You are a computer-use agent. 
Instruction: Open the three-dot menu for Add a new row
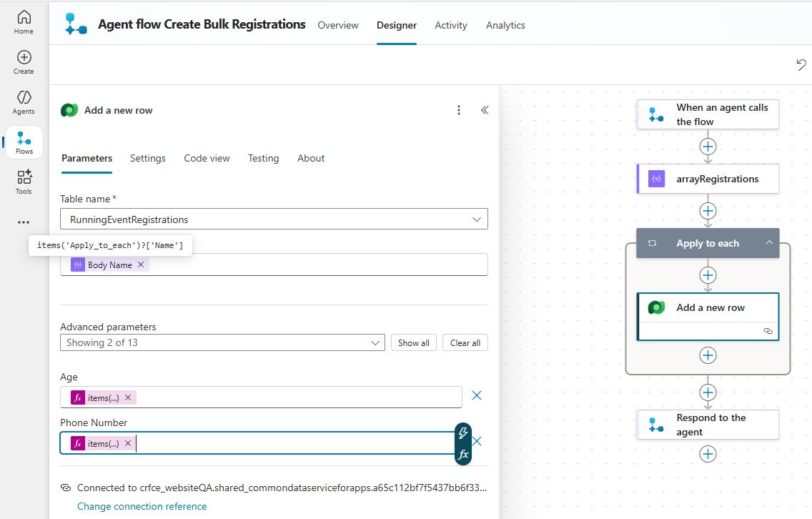click(459, 110)
